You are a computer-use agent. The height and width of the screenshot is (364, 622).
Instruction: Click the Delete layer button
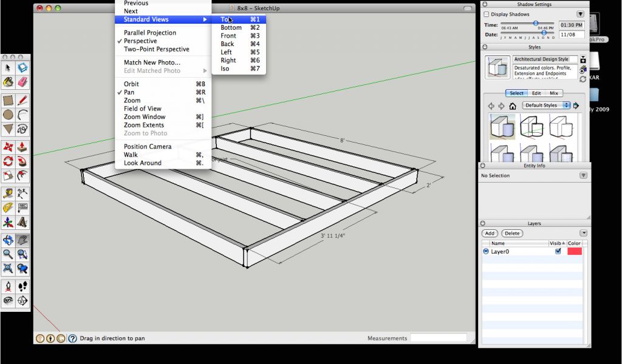pos(512,234)
